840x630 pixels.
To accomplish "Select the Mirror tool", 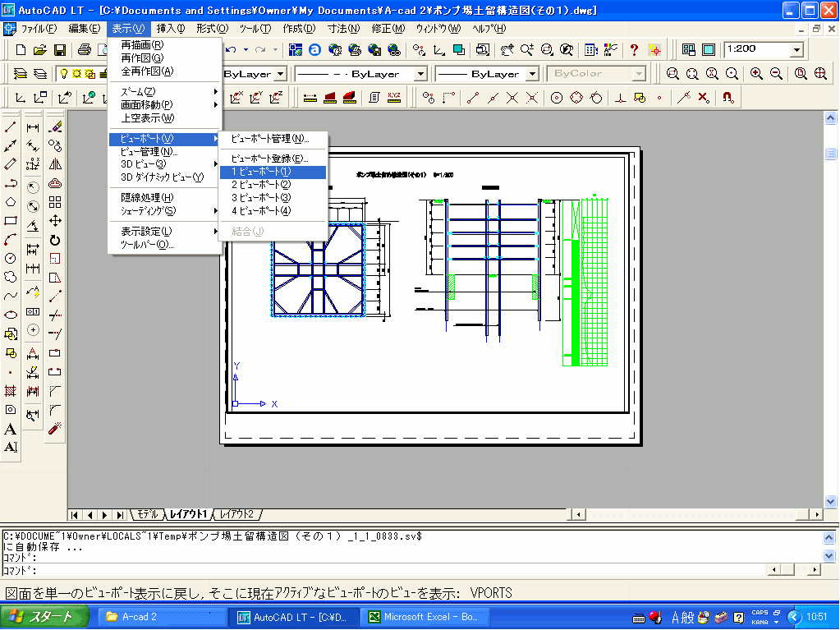I will [55, 164].
